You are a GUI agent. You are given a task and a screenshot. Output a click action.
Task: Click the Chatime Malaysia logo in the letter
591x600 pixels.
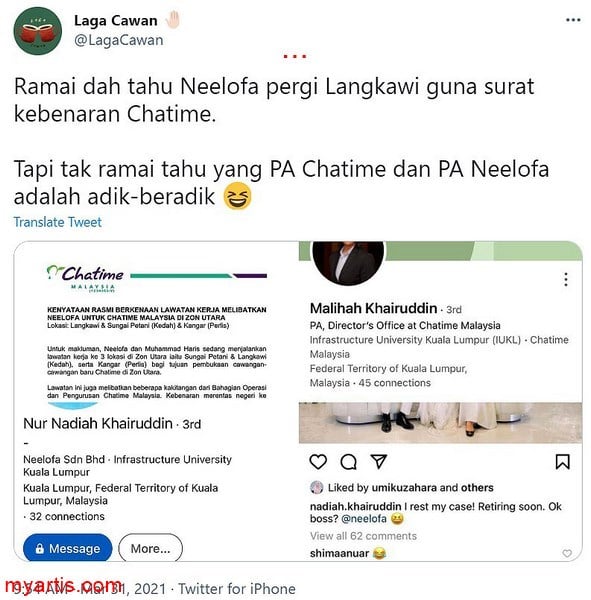click(x=85, y=278)
